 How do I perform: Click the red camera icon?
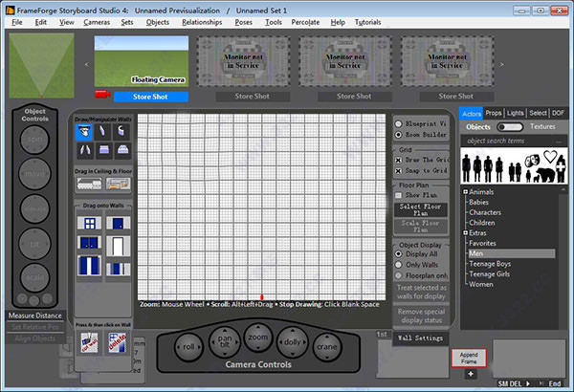click(x=102, y=95)
